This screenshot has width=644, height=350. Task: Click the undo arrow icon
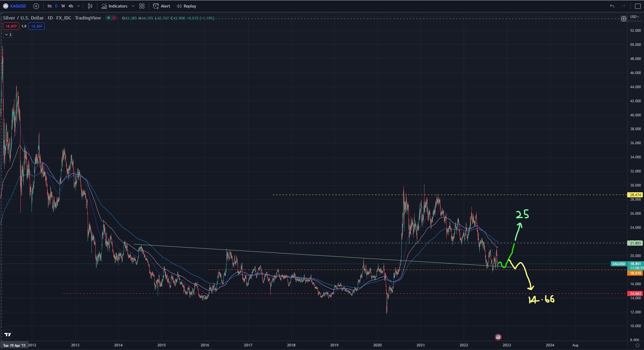(x=612, y=6)
